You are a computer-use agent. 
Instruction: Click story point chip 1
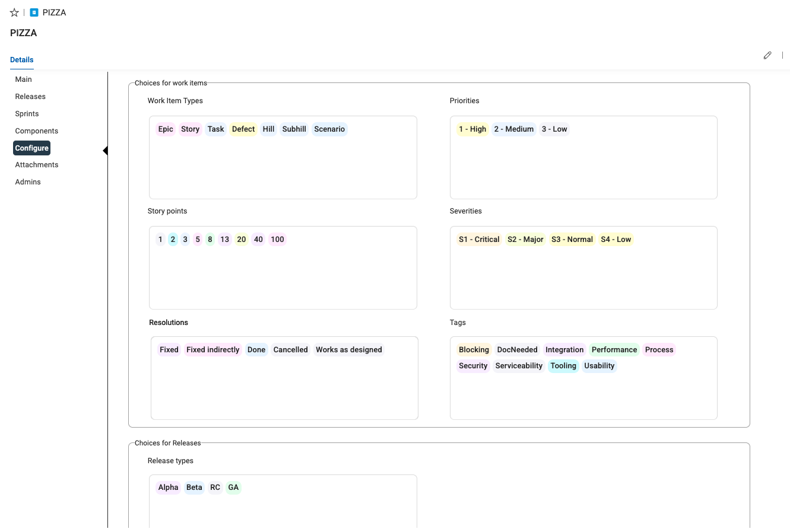pyautogui.click(x=160, y=240)
